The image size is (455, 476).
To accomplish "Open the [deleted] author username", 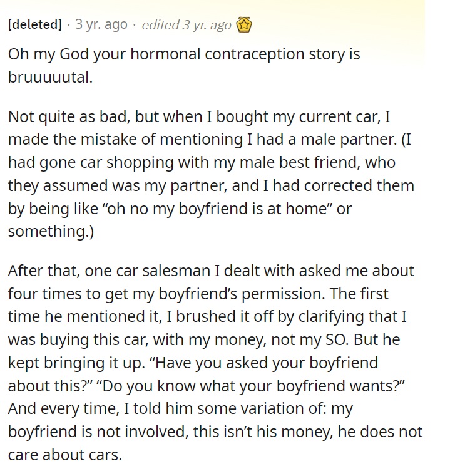I will pyautogui.click(x=35, y=24).
